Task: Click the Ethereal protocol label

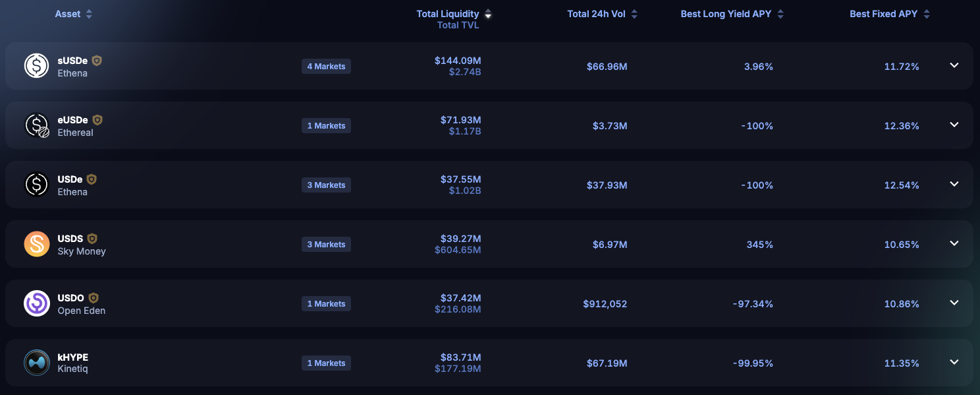Action: click(75, 133)
